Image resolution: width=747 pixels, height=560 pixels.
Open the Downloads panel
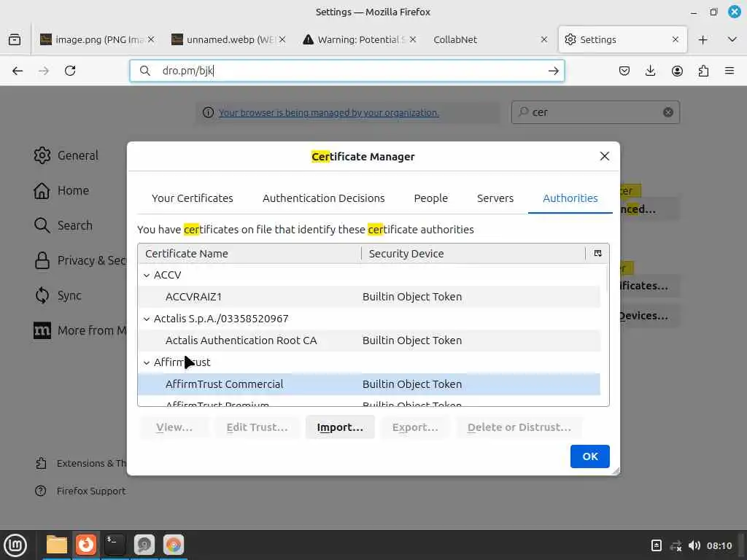(650, 71)
